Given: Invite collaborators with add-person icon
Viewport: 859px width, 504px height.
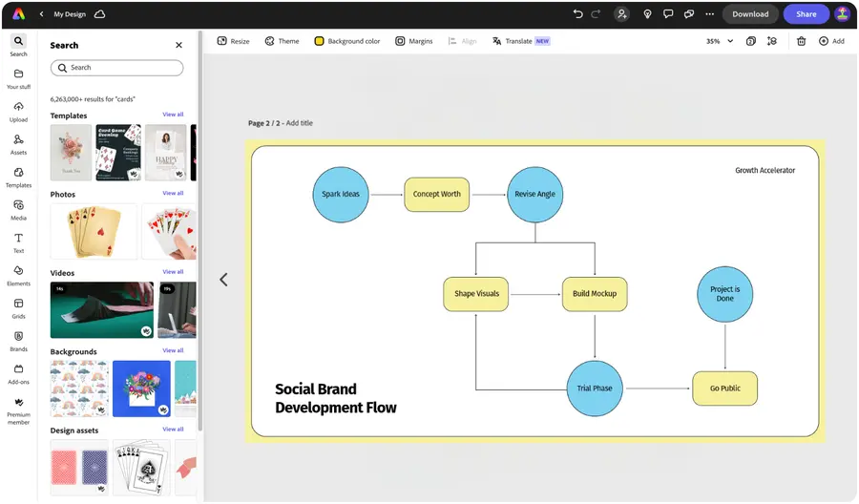Looking at the screenshot, I should [621, 14].
